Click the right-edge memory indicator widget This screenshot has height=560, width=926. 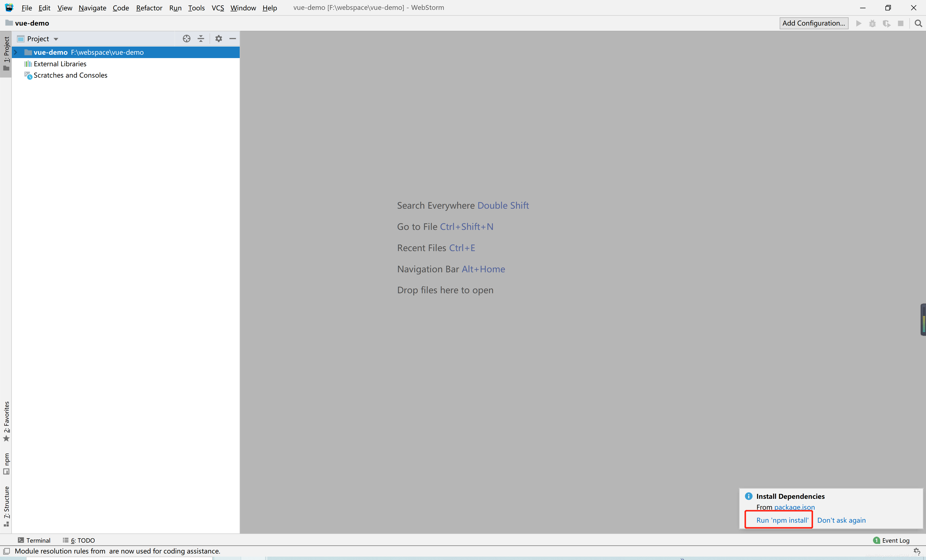tap(923, 320)
